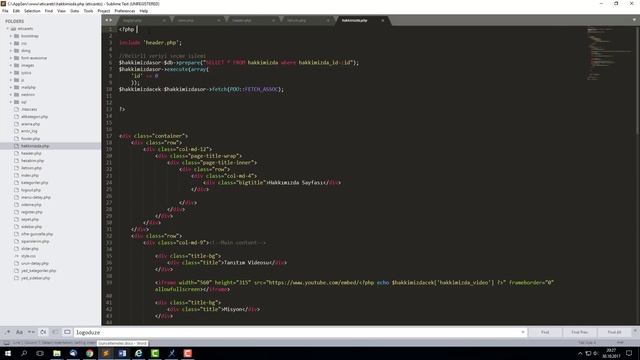Image resolution: width=640 pixels, height=360 pixels.
Task: Open header.php in sidebar
Action: [31, 153]
